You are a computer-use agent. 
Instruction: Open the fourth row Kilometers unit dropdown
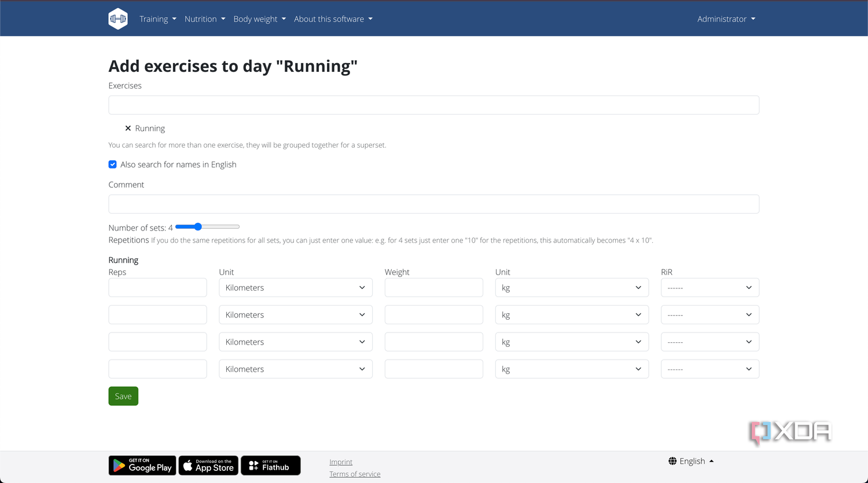coord(296,369)
